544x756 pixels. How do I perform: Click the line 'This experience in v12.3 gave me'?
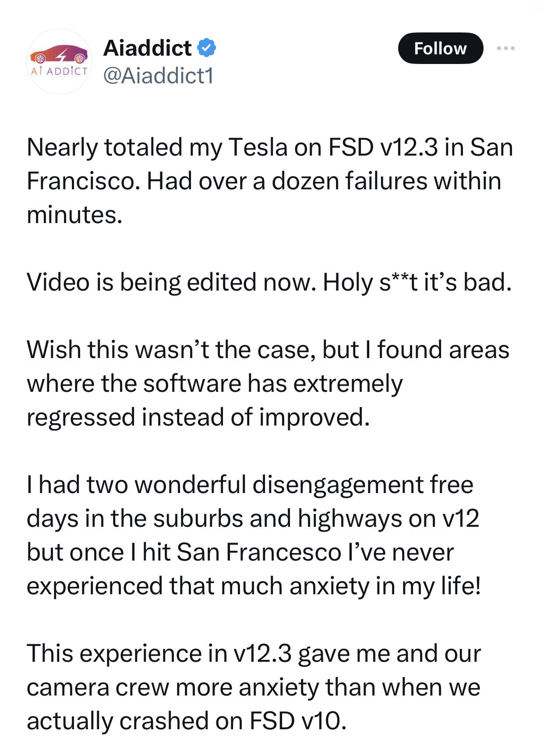[254, 654]
